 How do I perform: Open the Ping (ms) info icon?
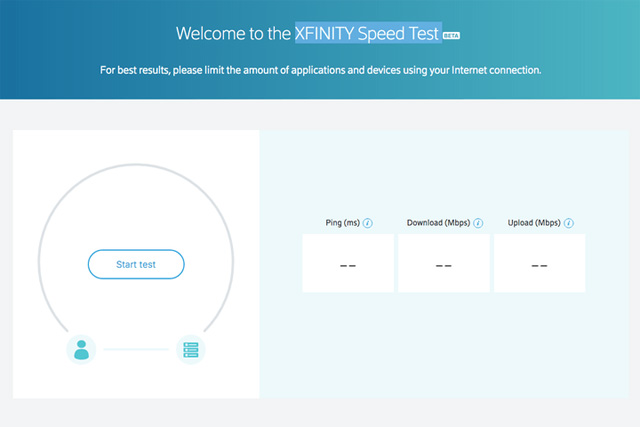click(368, 223)
